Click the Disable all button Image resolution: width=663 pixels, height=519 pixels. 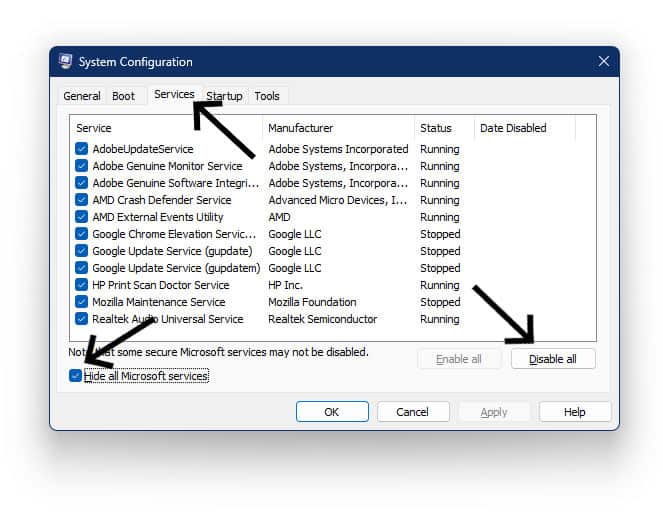tap(553, 359)
